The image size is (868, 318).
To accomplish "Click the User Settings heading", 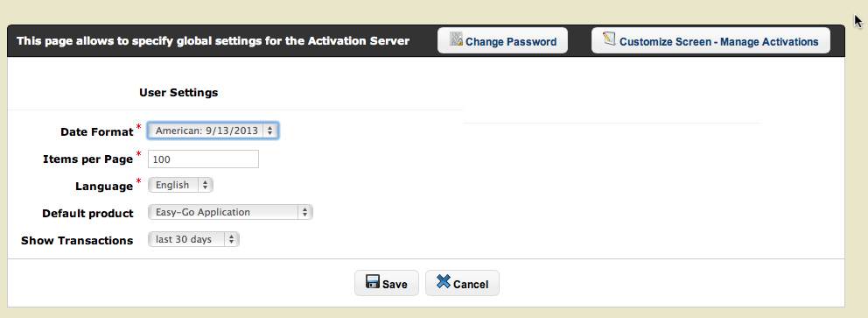I will (x=178, y=93).
